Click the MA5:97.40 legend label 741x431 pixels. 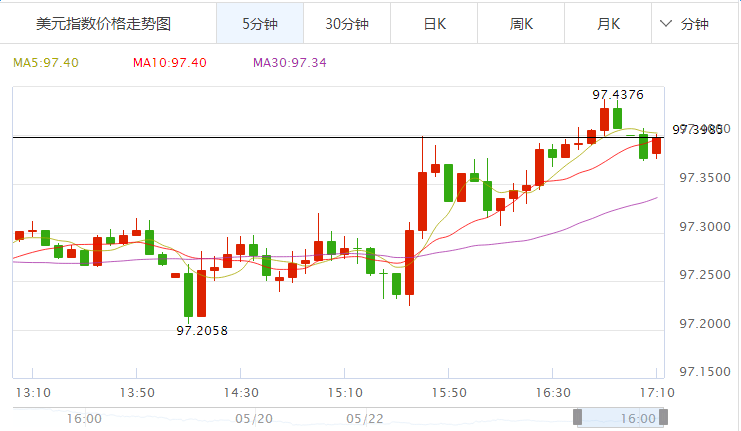(x=46, y=63)
